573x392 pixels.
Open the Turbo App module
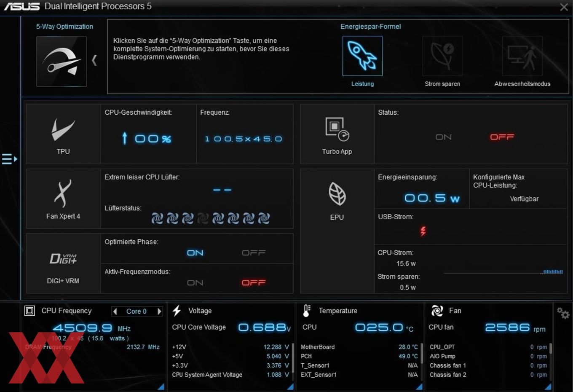tap(337, 134)
